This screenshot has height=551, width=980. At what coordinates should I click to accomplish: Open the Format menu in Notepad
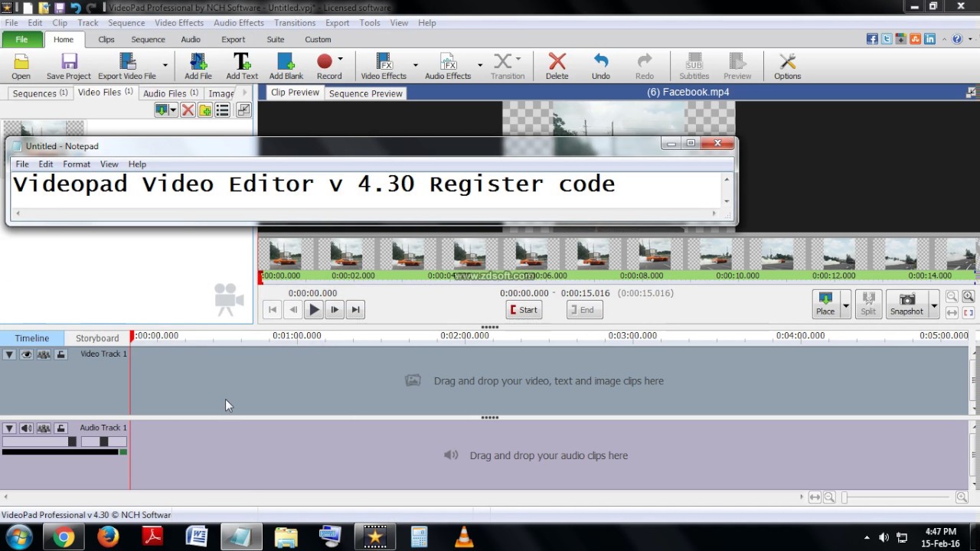77,164
